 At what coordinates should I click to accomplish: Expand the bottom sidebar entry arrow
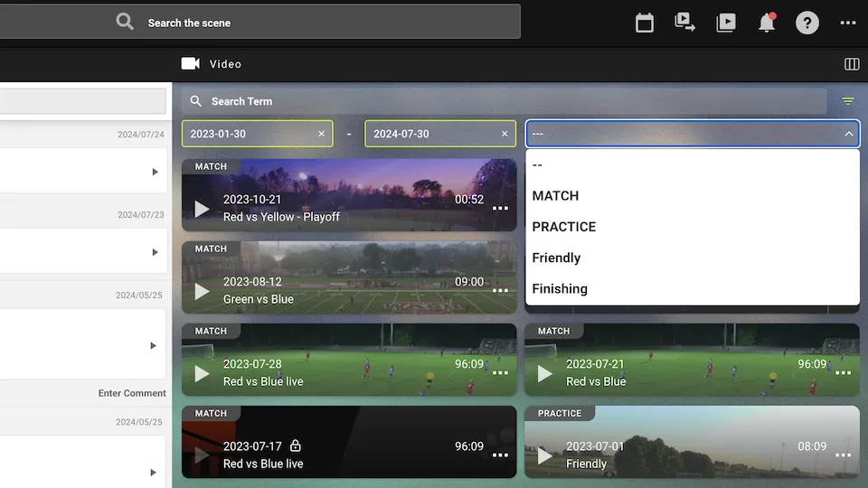click(154, 473)
